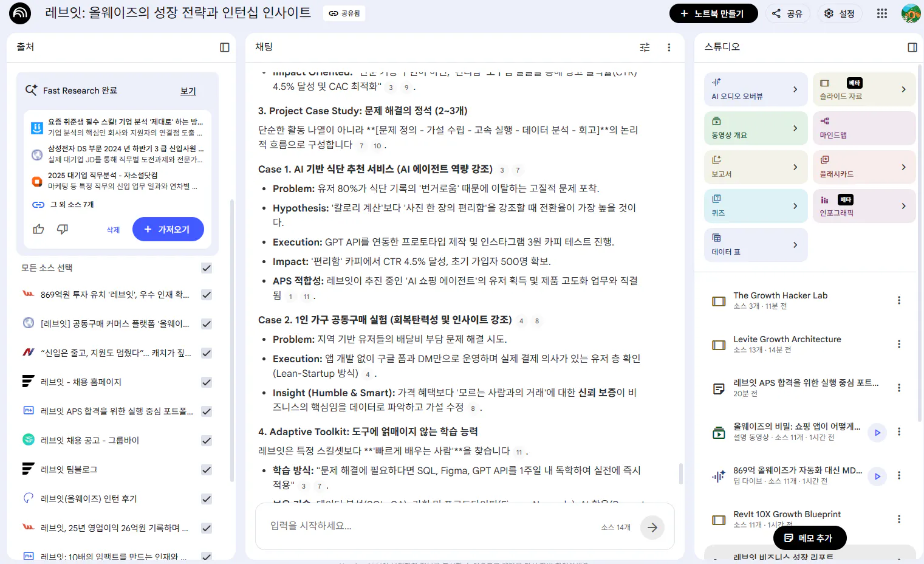Expand AI 오디오 오버뷰 options chevron
924x564 pixels.
[795, 89]
